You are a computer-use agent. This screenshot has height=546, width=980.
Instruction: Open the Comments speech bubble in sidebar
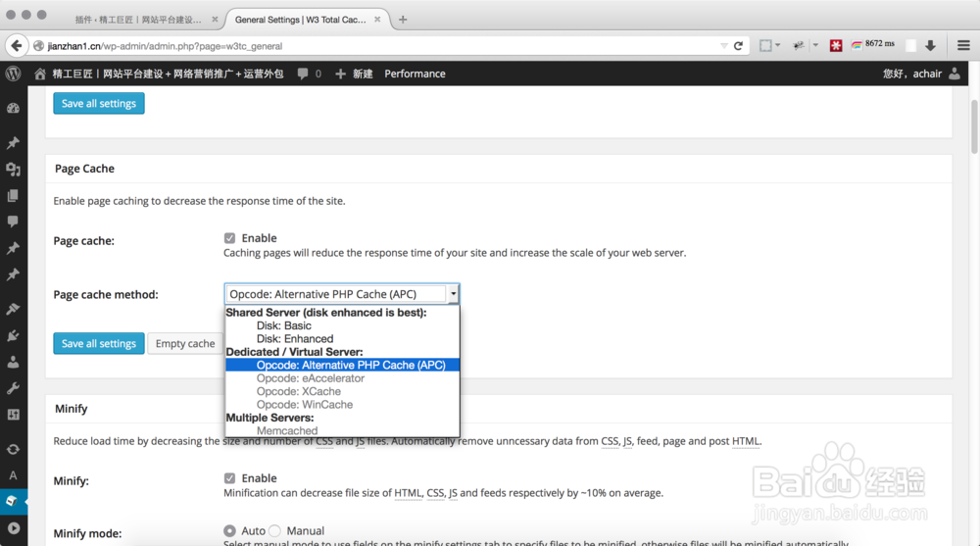[13, 223]
